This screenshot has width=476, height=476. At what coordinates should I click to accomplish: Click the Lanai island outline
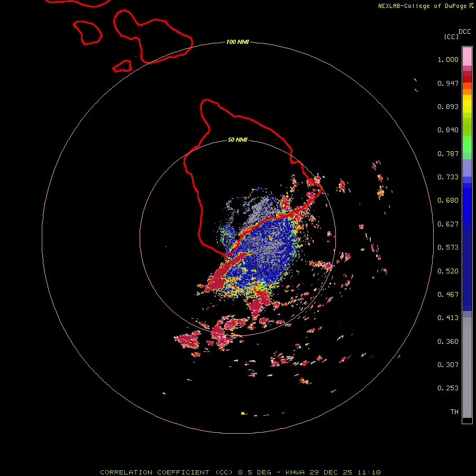click(x=87, y=33)
